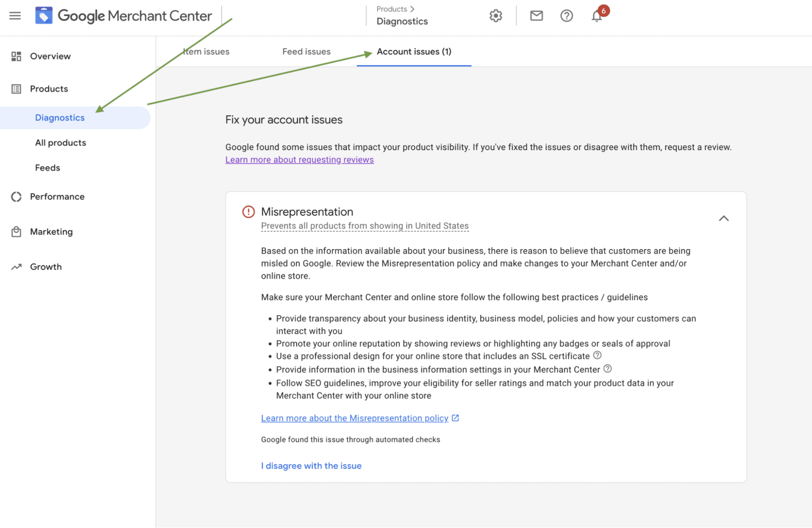Click 'I disagree with the issue'

[311, 465]
